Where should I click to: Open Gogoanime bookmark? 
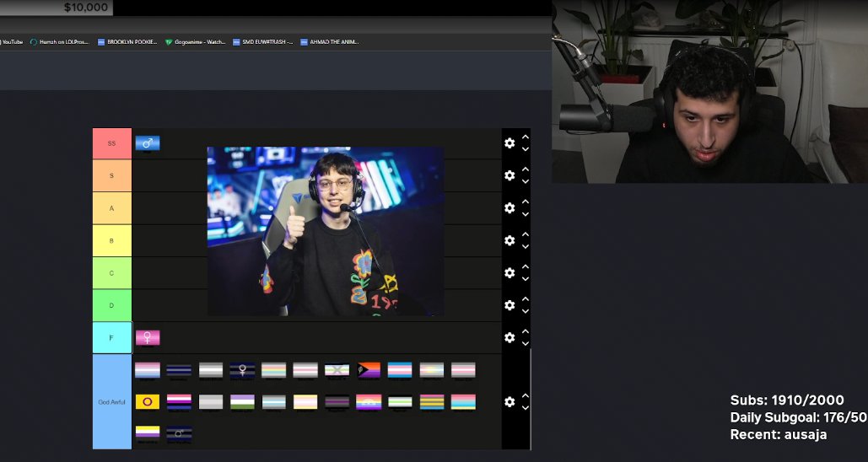196,42
